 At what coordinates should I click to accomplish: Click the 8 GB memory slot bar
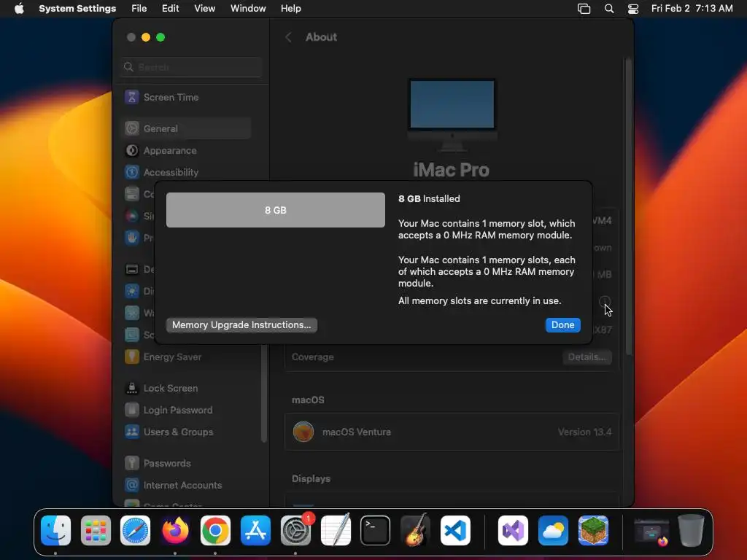pyautogui.click(x=275, y=210)
